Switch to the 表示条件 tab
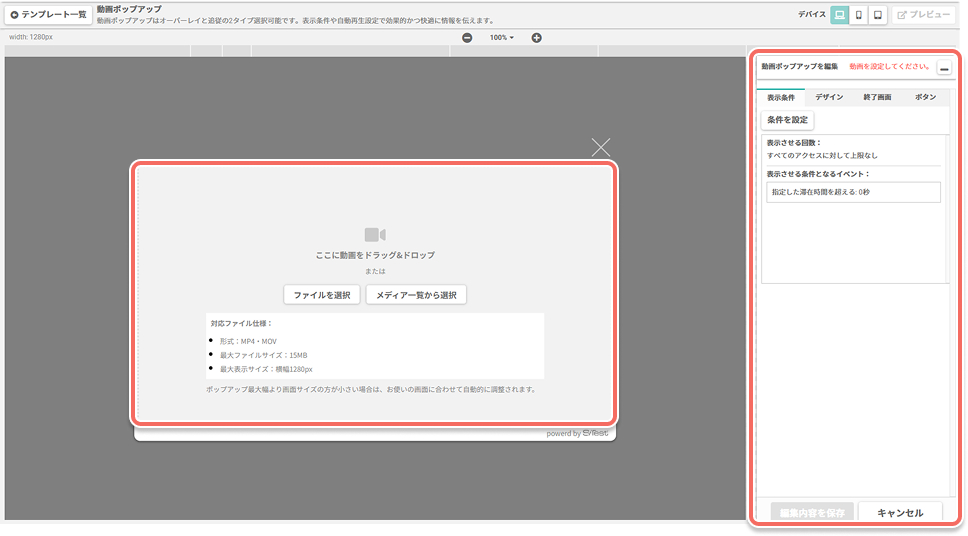Viewport: 968px width, 536px height. coord(781,98)
